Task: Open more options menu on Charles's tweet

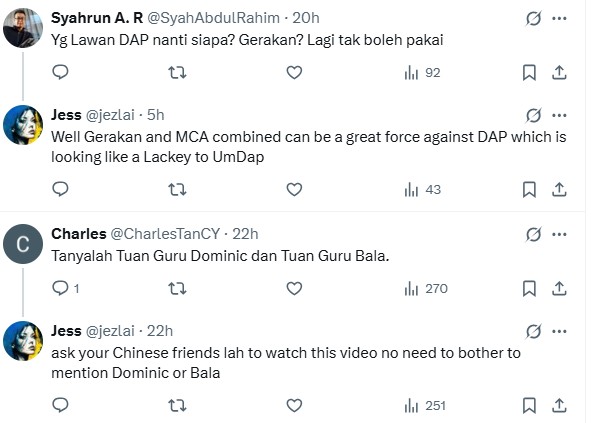Action: click(x=559, y=234)
